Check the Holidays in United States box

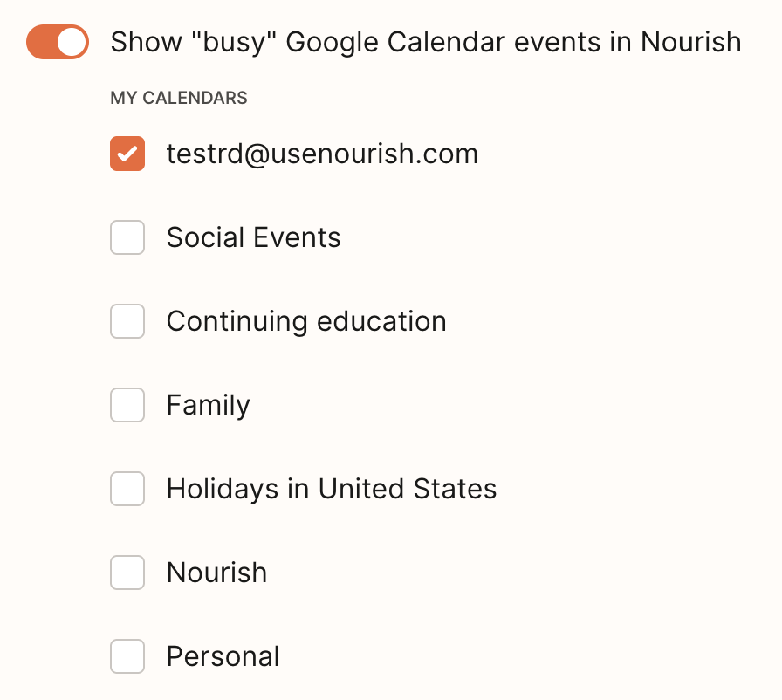click(x=127, y=489)
